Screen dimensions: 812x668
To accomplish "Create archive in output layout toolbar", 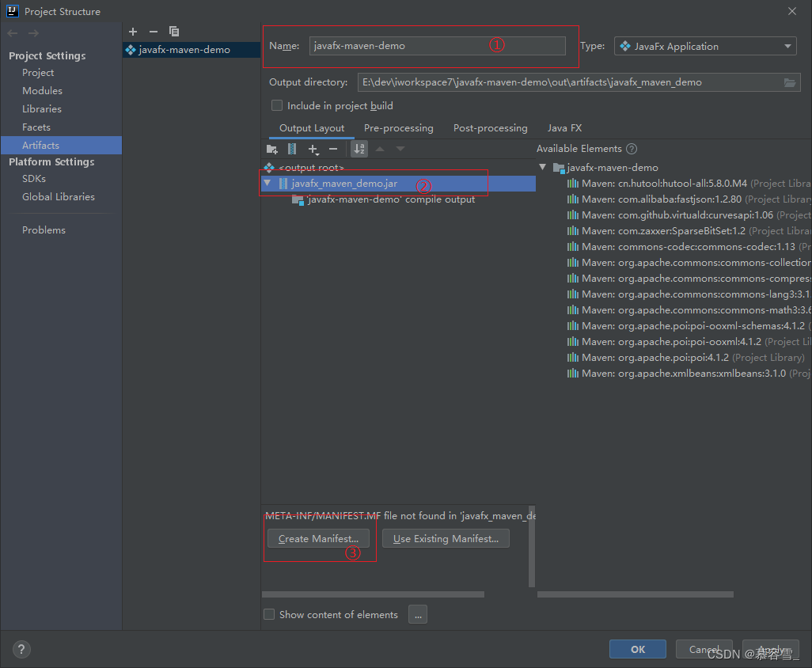I will [292, 149].
